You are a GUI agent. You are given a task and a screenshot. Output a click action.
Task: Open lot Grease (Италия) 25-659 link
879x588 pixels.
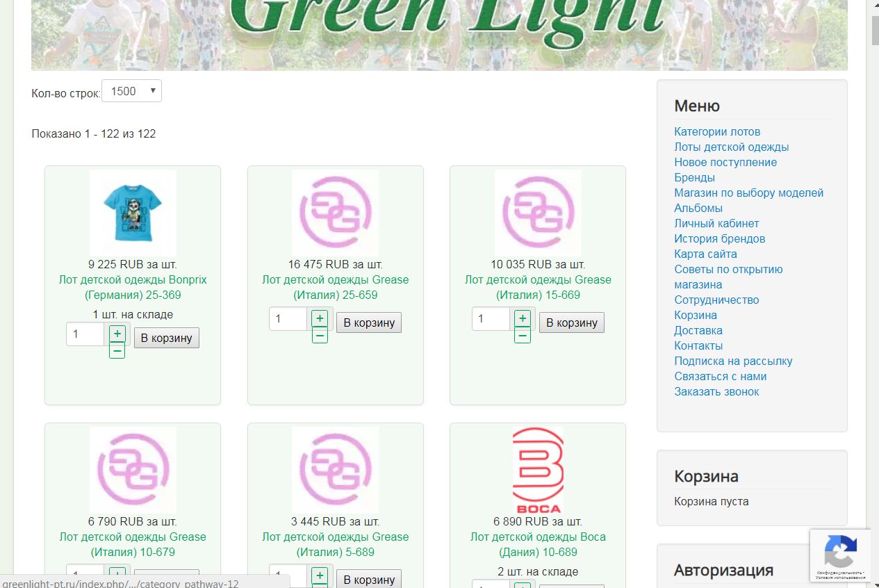336,287
